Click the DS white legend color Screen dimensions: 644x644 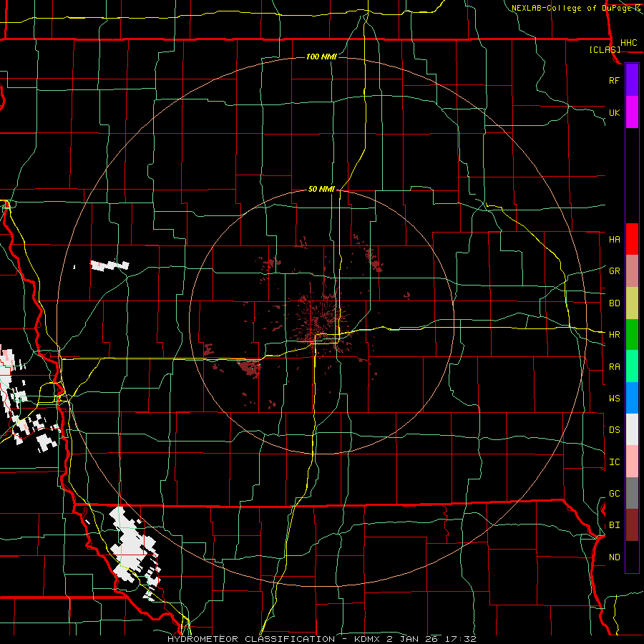click(632, 429)
